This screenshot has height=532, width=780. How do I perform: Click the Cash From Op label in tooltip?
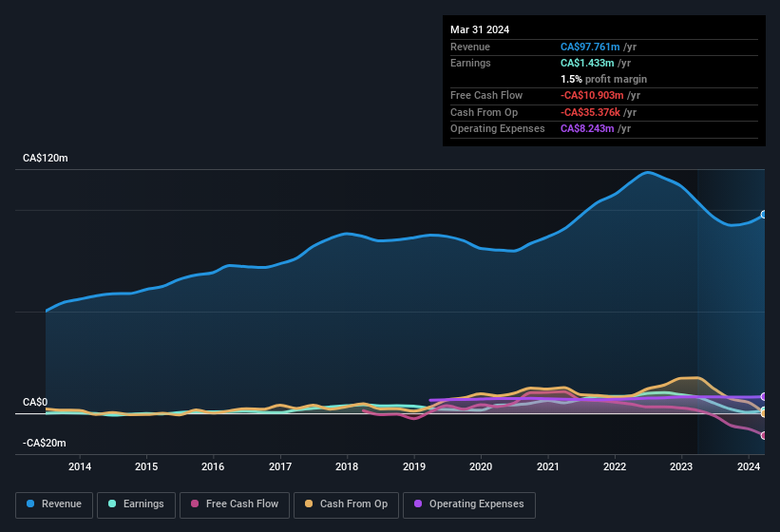(x=484, y=112)
